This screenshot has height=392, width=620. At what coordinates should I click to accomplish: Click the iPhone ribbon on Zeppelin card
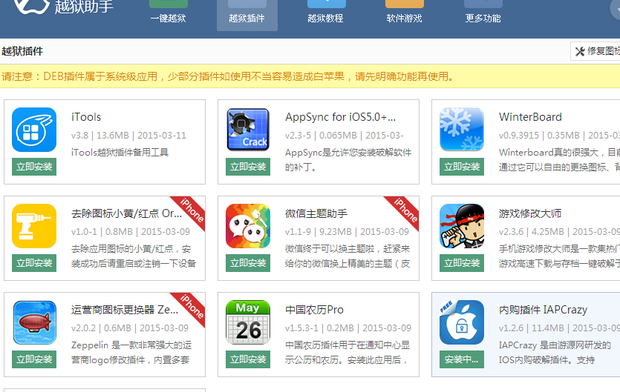pos(190,308)
